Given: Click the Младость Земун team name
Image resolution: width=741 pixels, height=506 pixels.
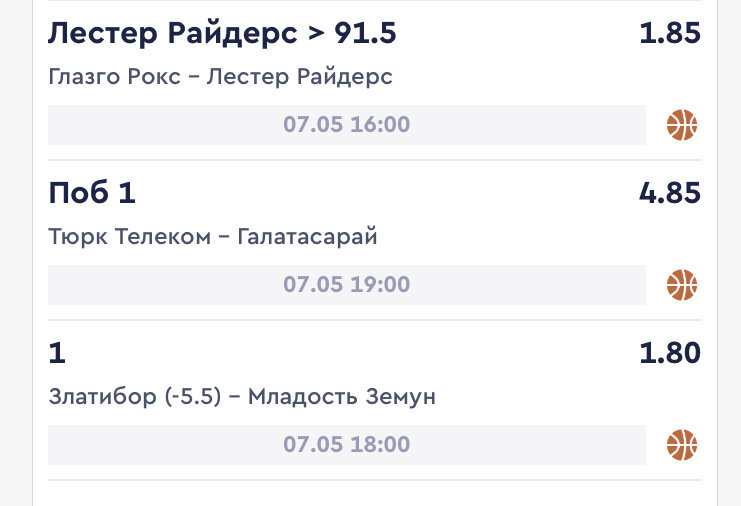Looking at the screenshot, I should [x=342, y=397].
